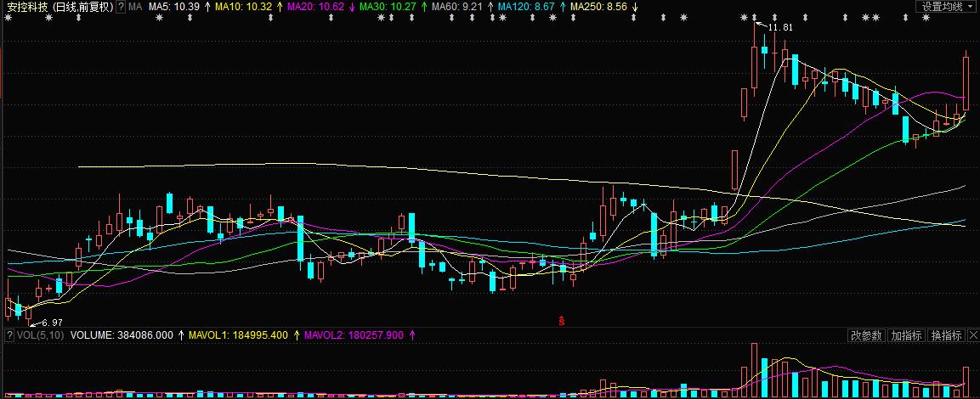Viewport: 980px width, 399px height.
Task: Select the latest tall red candlestick
Action: pos(966,82)
